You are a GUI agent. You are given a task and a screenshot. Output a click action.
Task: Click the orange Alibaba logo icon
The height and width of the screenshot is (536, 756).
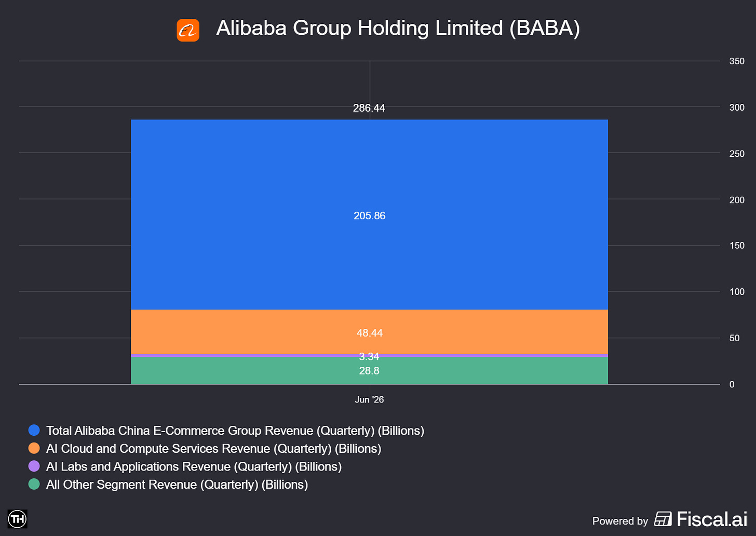pyautogui.click(x=188, y=30)
